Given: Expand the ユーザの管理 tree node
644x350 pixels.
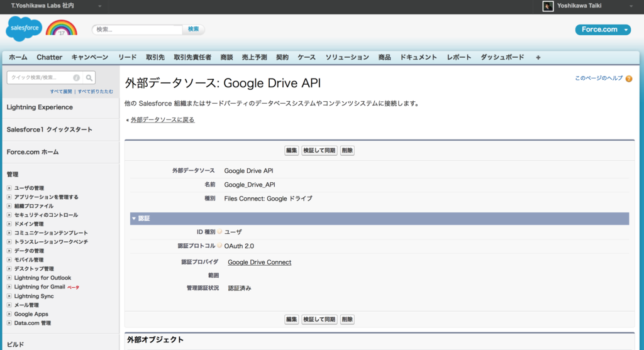Looking at the screenshot, I should tap(9, 188).
